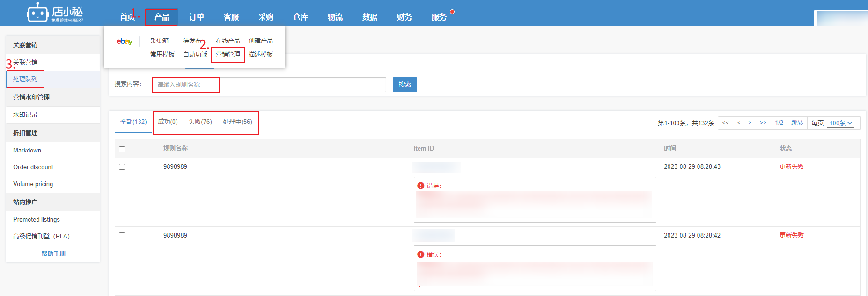Viewport: 868px width, 296px height.
Task: Check the first 9898989 row checkbox
Action: pos(122,167)
